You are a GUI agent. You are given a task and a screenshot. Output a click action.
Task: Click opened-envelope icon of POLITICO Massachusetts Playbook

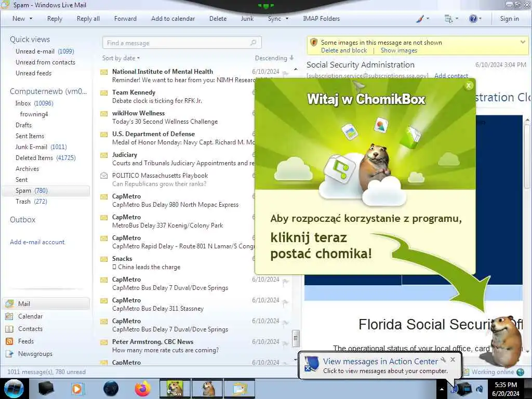[x=104, y=176]
